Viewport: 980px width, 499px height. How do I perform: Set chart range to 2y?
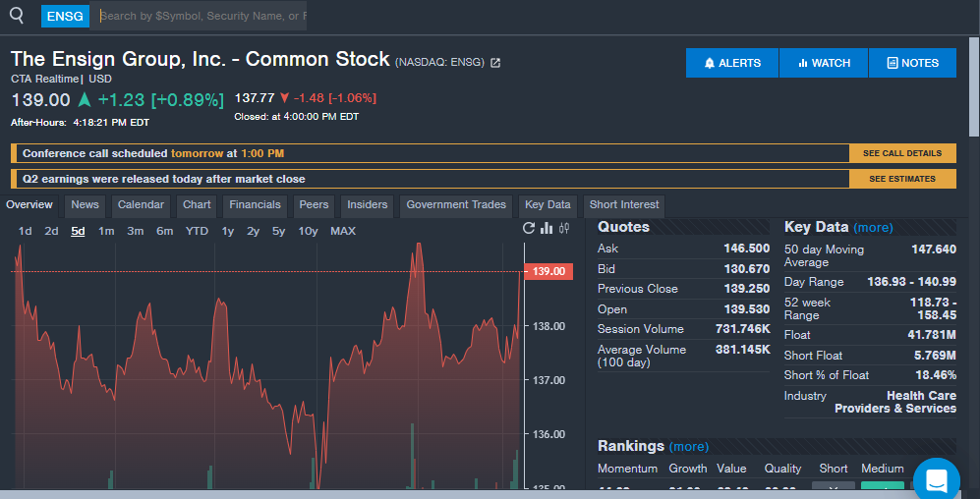coord(254,231)
